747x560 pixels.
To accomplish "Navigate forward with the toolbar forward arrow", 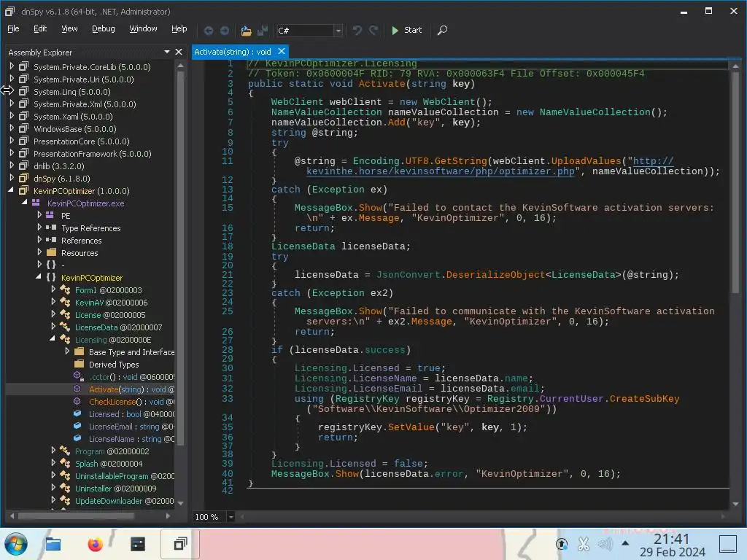I will tap(225, 31).
